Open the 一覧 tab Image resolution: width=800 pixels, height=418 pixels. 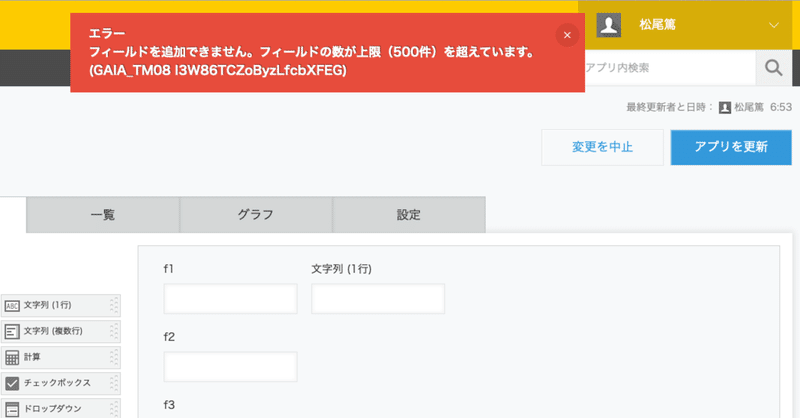pos(103,215)
